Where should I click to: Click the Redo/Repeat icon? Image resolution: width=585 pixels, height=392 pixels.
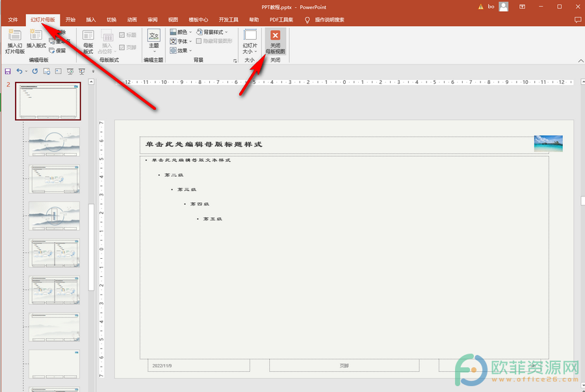click(34, 72)
